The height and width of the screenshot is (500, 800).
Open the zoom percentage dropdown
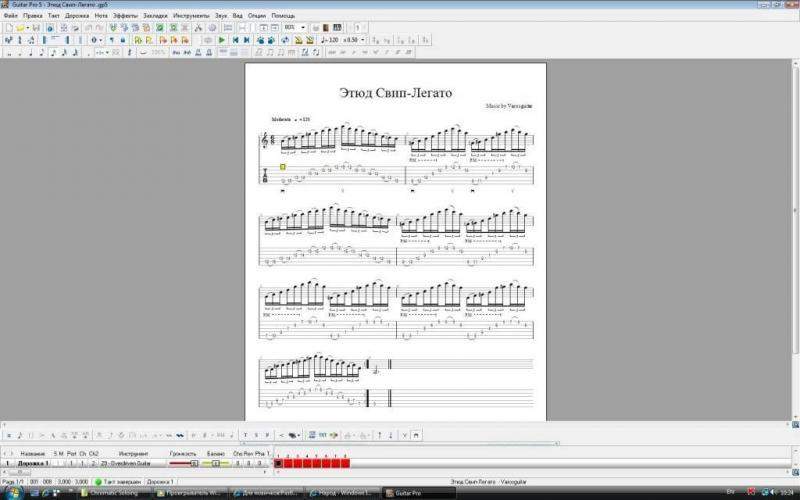coord(300,28)
